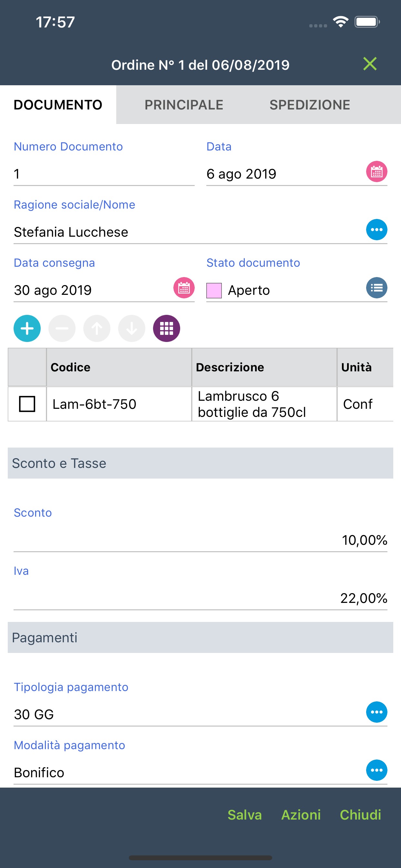Open Tipologia pagamento options button
This screenshot has height=868, width=401.
click(x=376, y=712)
